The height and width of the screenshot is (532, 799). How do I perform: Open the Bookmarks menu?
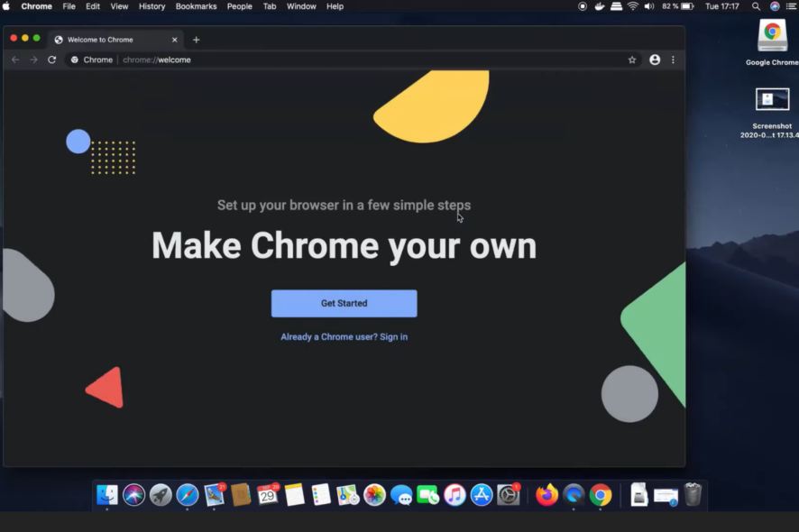pyautogui.click(x=197, y=6)
